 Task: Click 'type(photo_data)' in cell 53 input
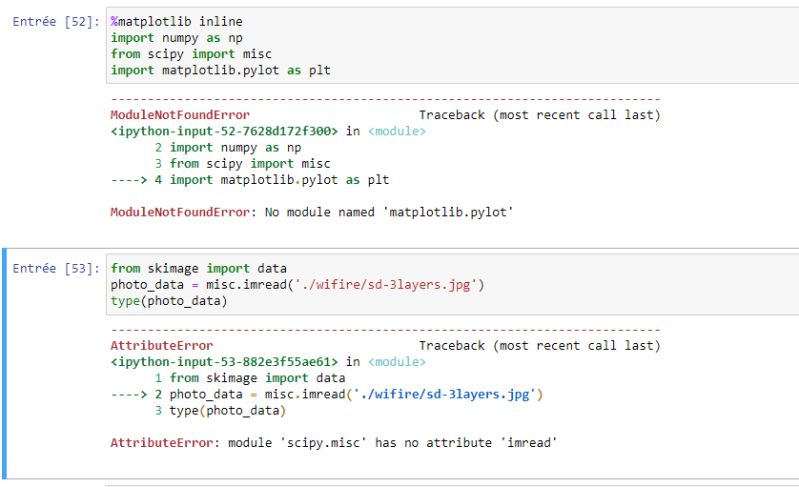point(169,301)
